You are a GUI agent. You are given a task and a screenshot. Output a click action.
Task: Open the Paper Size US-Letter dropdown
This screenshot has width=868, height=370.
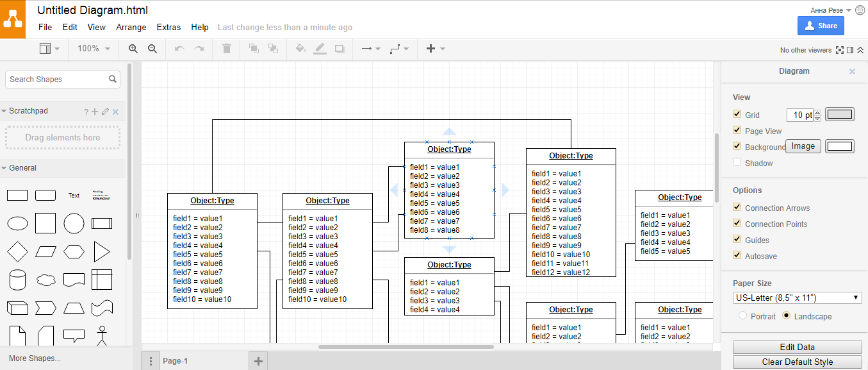coord(797,298)
